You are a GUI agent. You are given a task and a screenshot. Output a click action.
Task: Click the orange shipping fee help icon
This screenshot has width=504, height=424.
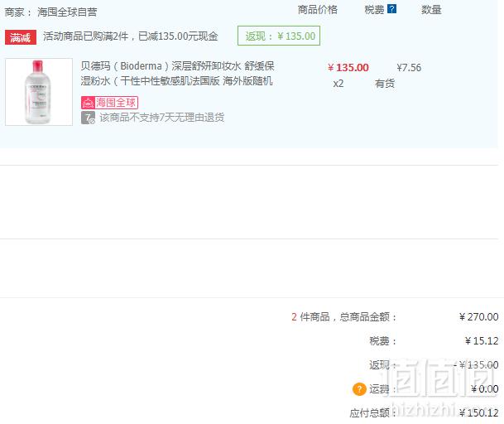pos(359,389)
